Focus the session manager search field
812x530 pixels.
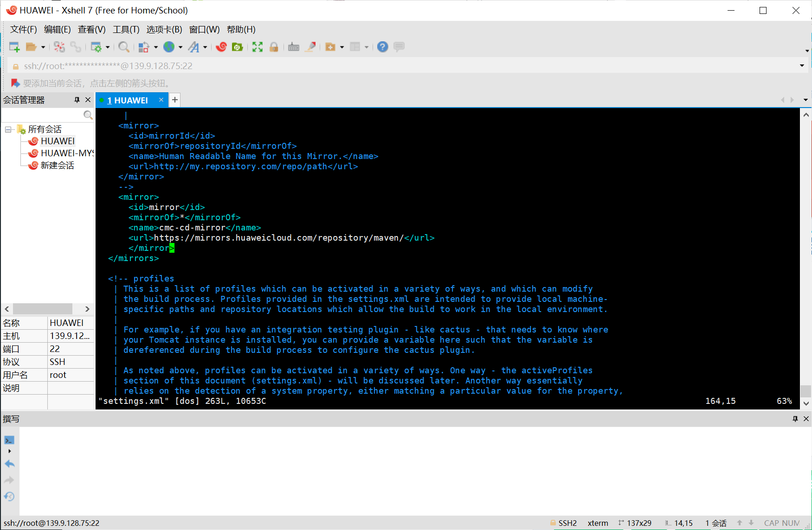pyautogui.click(x=42, y=115)
